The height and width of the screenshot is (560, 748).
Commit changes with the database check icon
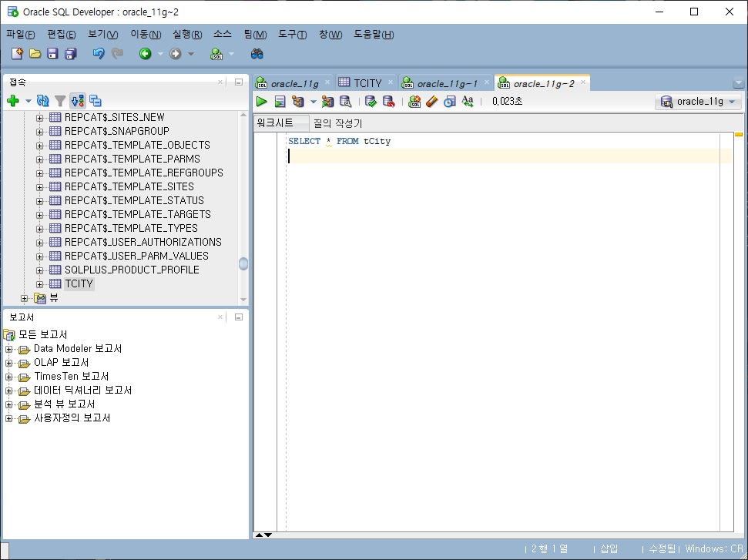(371, 101)
